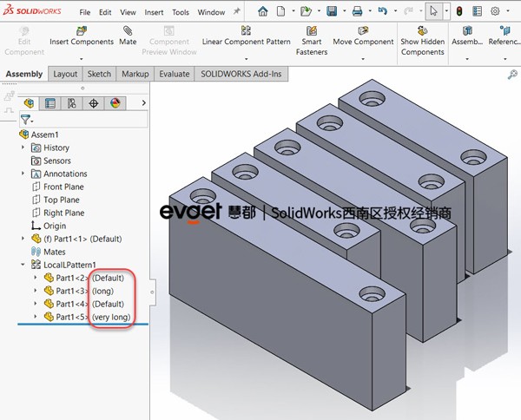Save the assembly with the floppy disk icon
This screenshot has height=420, width=521.
[x=332, y=11]
